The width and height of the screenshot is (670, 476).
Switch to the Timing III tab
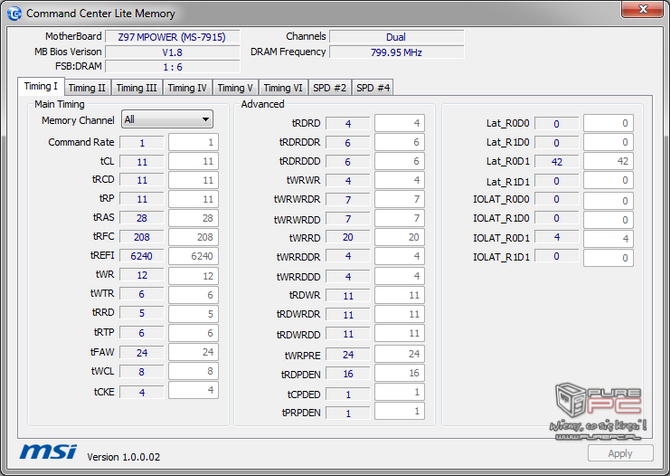pyautogui.click(x=136, y=88)
